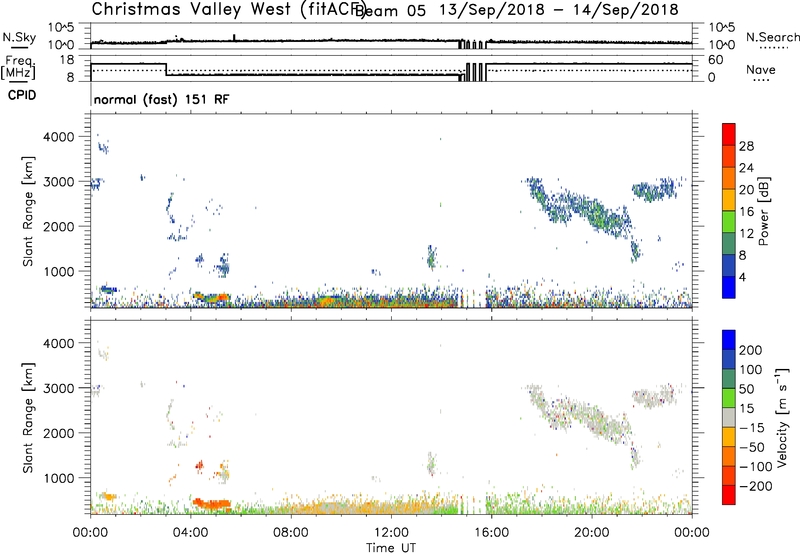Click the '4' tick on Power colorbar

(x=742, y=278)
